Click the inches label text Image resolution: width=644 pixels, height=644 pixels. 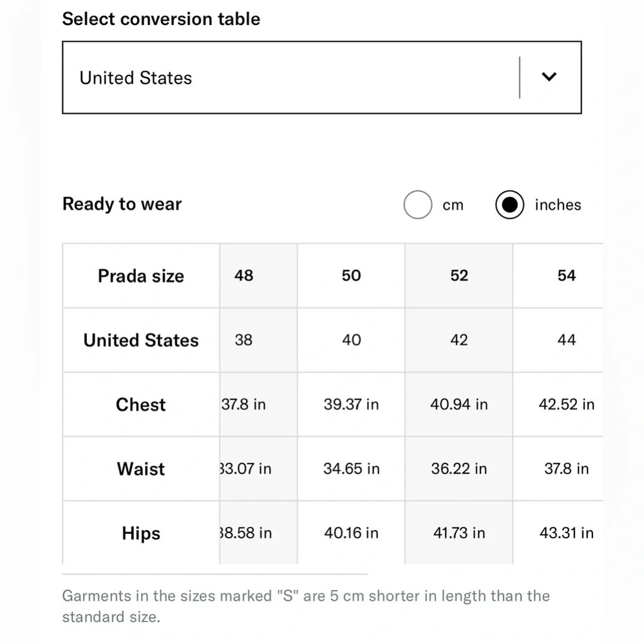[x=558, y=205]
